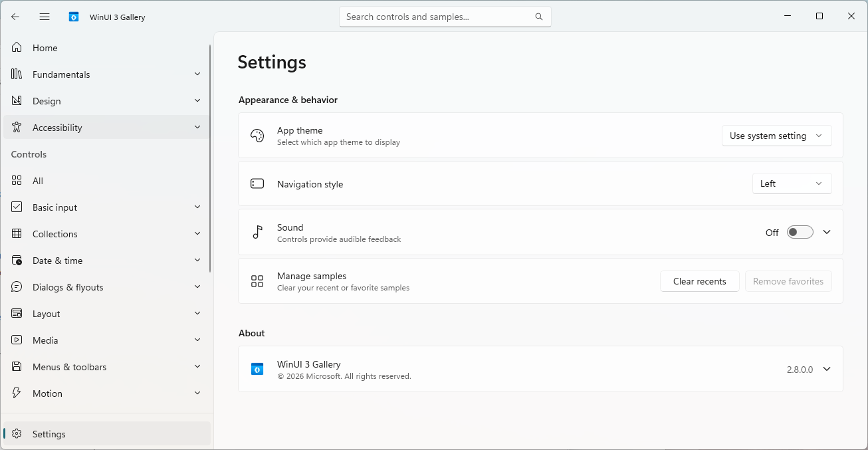Image resolution: width=868 pixels, height=450 pixels.
Task: Click the Manage samples grid icon
Action: pos(257,281)
